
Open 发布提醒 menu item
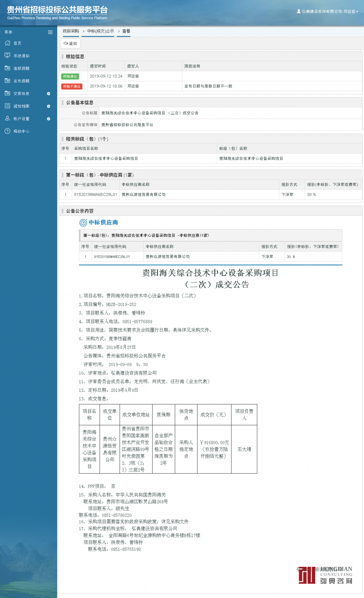pyautogui.click(x=21, y=81)
